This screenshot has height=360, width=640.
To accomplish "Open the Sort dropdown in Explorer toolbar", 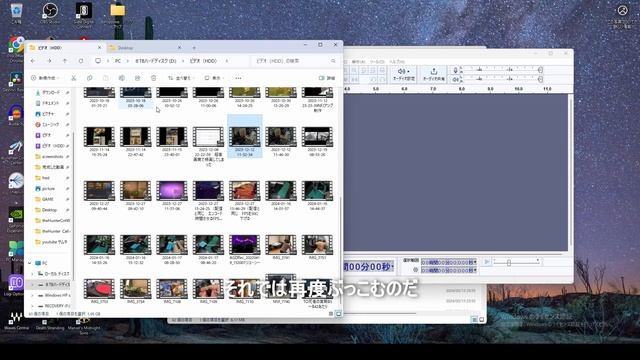I will 182,78.
